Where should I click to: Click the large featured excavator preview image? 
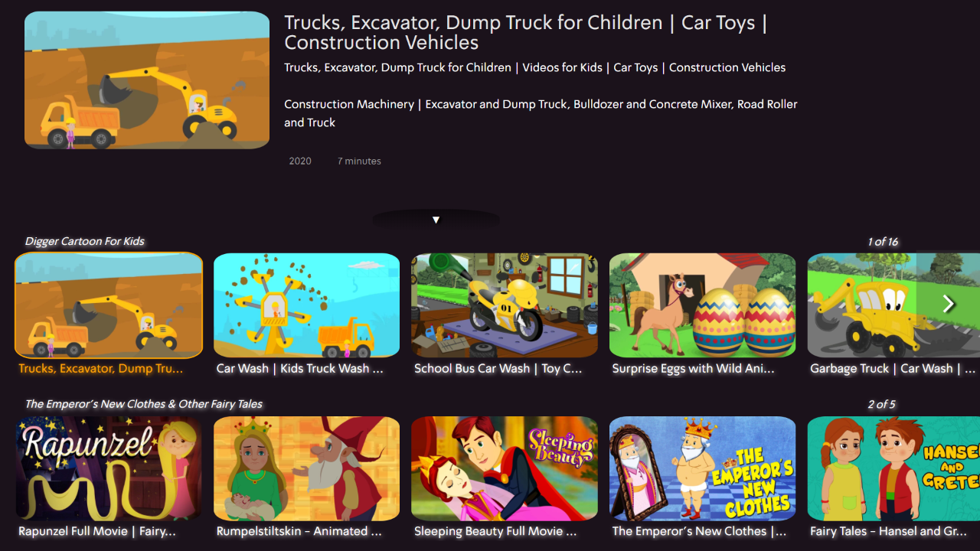tap(147, 80)
